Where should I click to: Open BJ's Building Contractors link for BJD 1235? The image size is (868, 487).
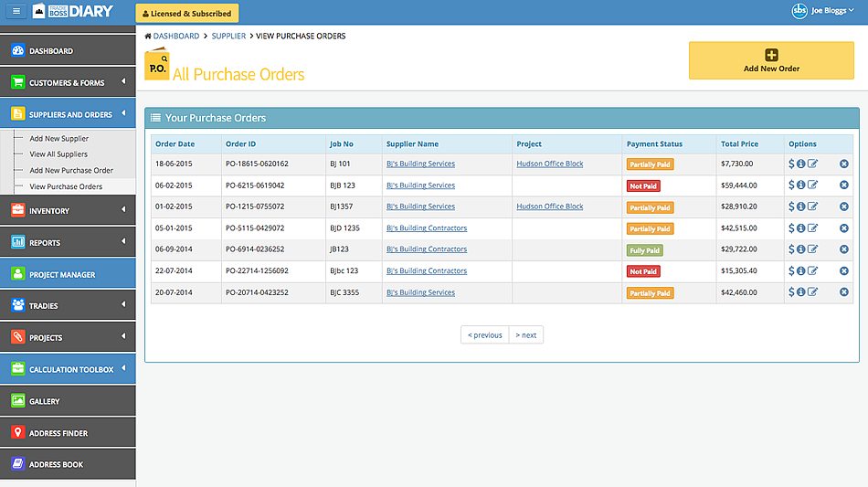coord(427,228)
